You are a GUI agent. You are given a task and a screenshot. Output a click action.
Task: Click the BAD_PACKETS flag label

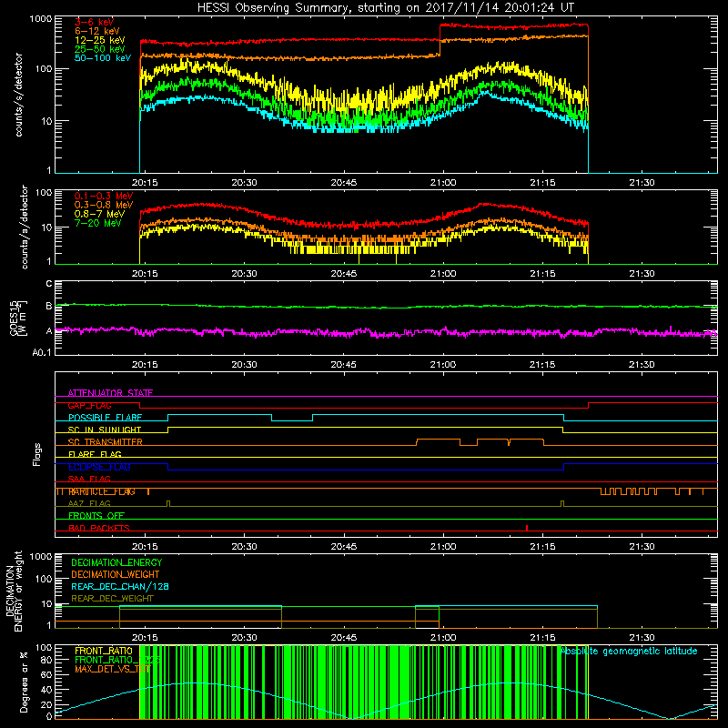pyautogui.click(x=99, y=528)
